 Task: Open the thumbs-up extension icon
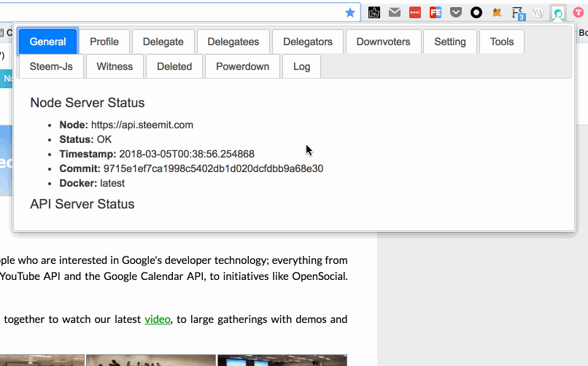374,12
